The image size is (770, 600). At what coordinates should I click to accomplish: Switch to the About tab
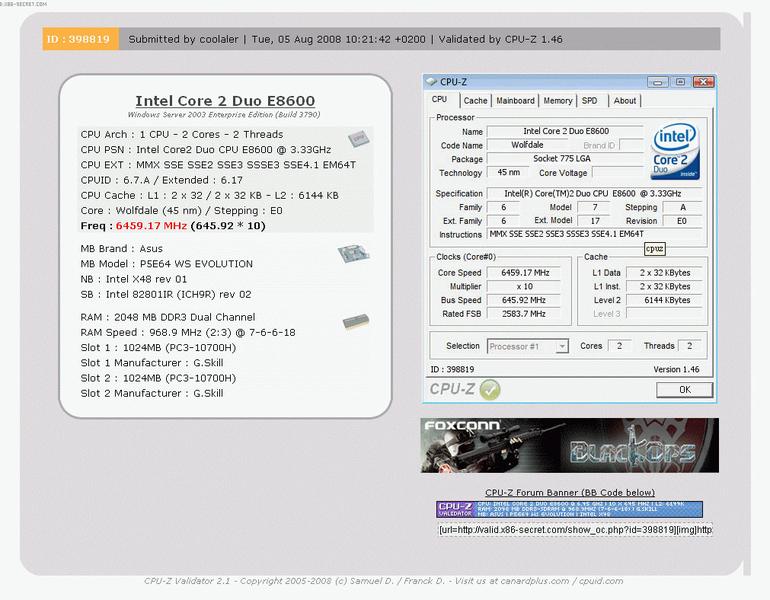625,101
